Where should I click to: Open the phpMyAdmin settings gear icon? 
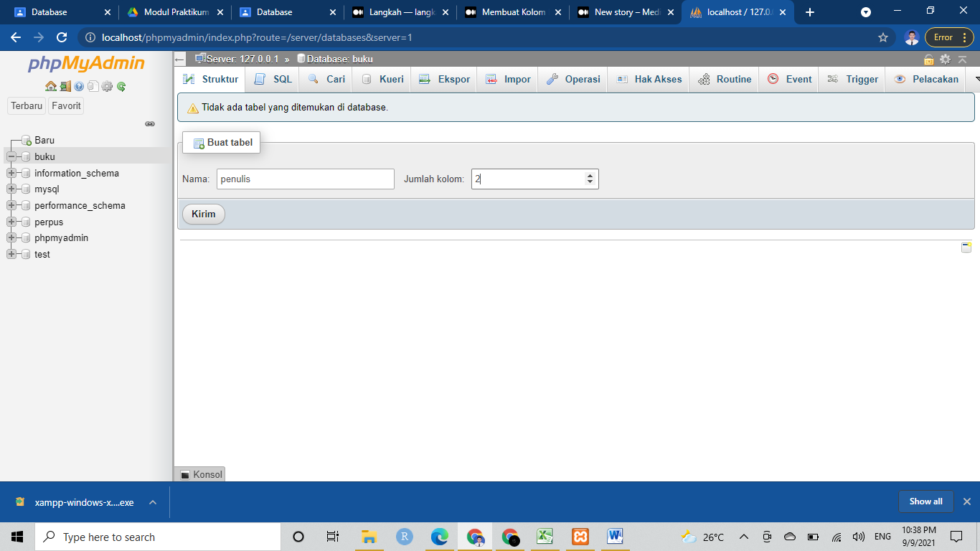tap(107, 87)
